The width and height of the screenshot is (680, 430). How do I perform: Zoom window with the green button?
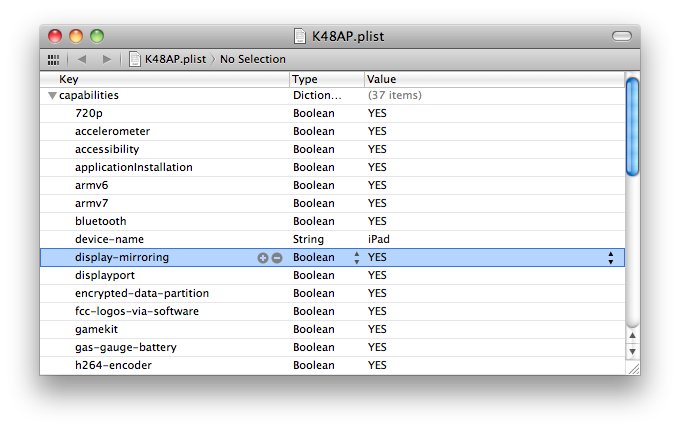(x=97, y=36)
